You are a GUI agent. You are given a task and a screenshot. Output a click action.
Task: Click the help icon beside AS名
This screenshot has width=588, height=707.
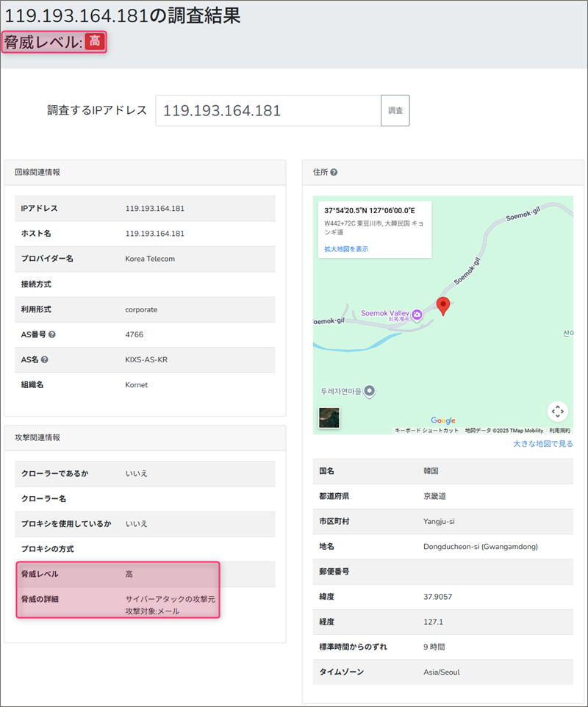pyautogui.click(x=46, y=360)
